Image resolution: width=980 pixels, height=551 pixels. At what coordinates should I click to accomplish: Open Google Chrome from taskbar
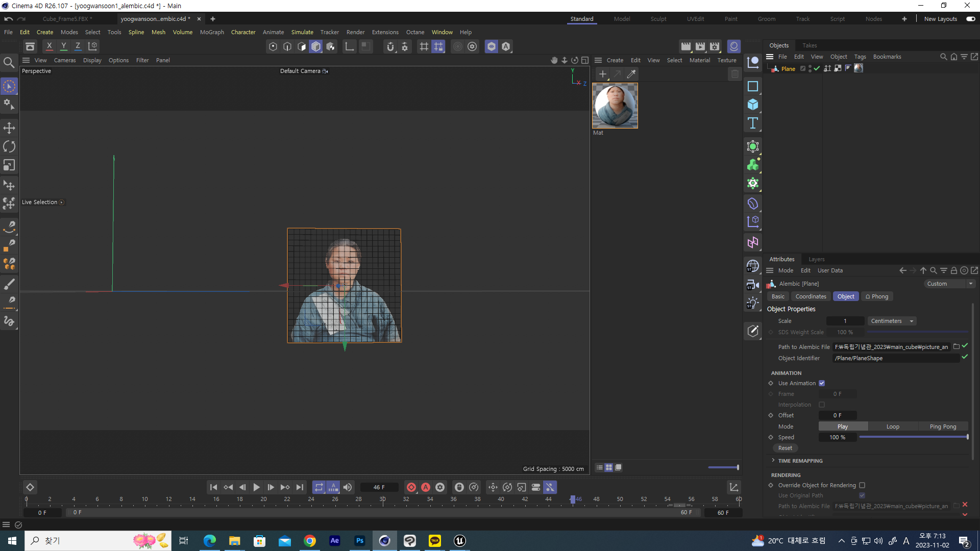pos(310,541)
